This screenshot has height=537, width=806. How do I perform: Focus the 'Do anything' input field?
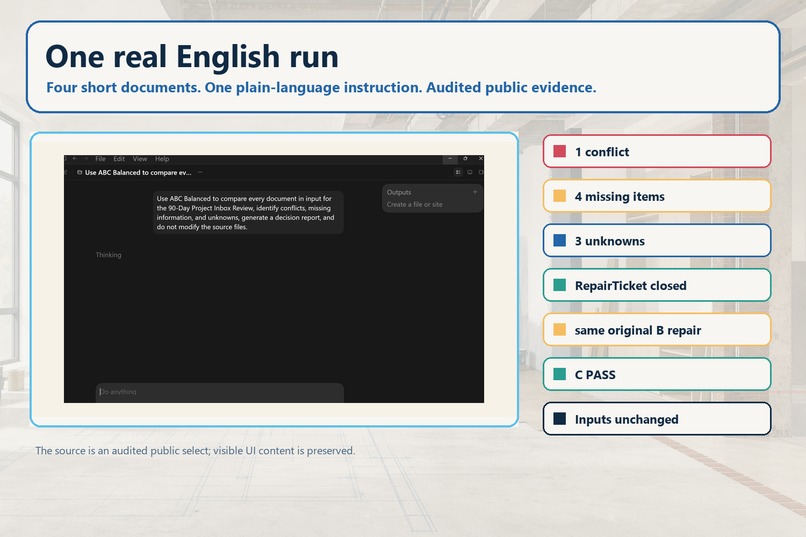tap(219, 392)
